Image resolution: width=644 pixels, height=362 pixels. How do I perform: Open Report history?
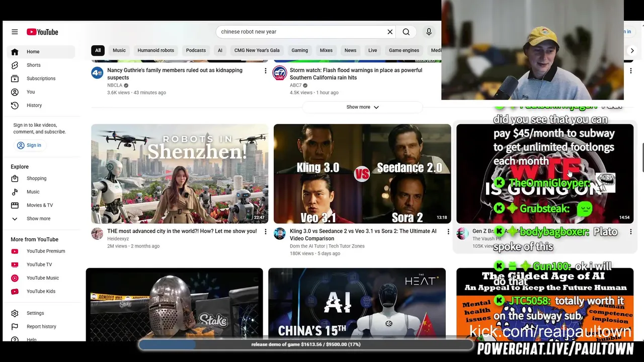pyautogui.click(x=41, y=326)
